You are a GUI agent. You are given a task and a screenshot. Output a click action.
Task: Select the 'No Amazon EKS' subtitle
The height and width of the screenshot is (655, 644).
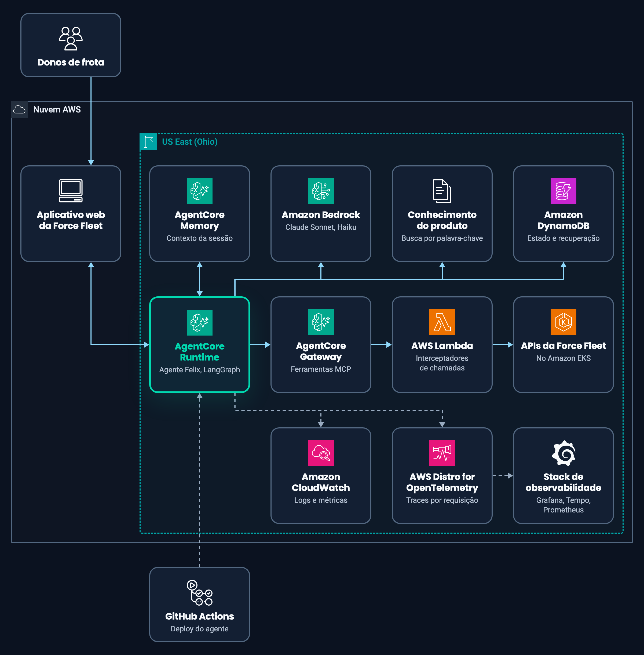(563, 358)
